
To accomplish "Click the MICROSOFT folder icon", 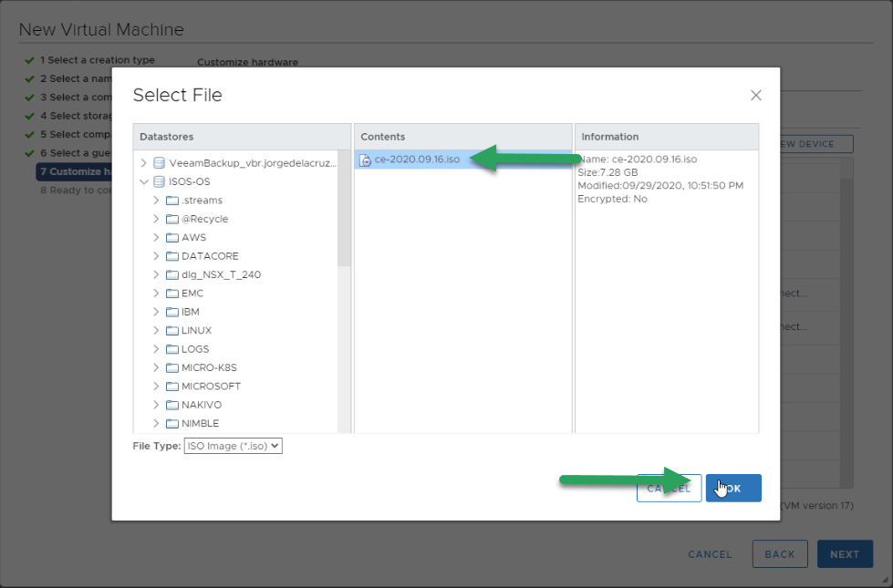I will [x=172, y=387].
